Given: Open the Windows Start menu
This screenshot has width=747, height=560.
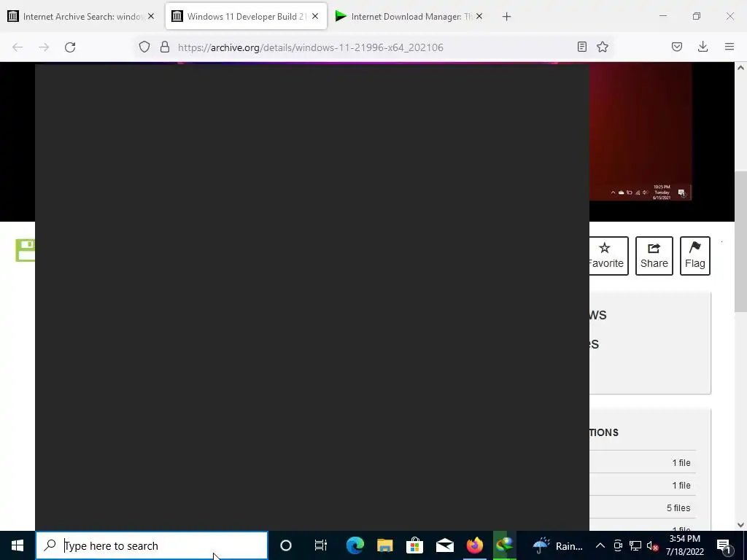Looking at the screenshot, I should (x=18, y=545).
